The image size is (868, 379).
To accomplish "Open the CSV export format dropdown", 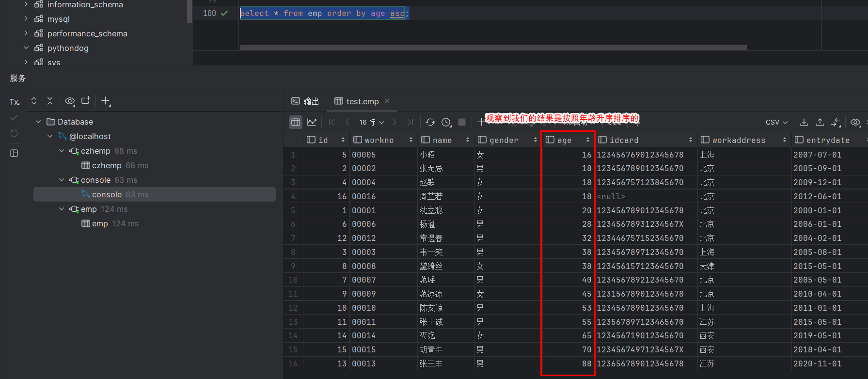I will tap(776, 122).
